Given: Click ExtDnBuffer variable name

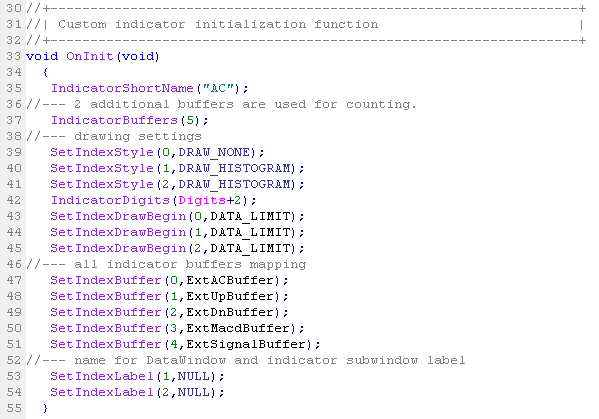Looking at the screenshot, I should tap(230, 313).
